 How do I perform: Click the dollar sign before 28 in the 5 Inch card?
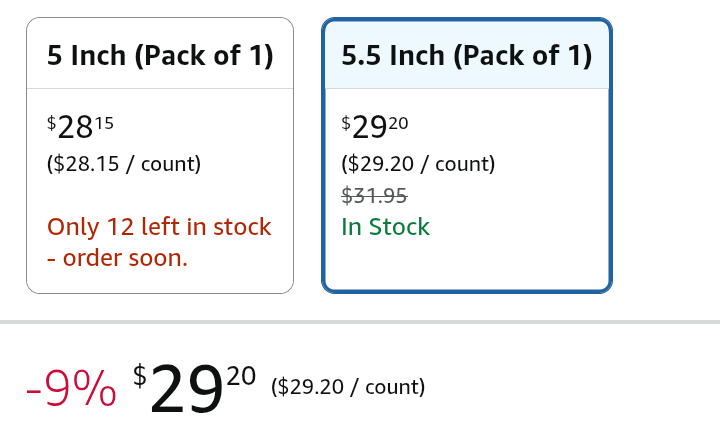pos(52,122)
